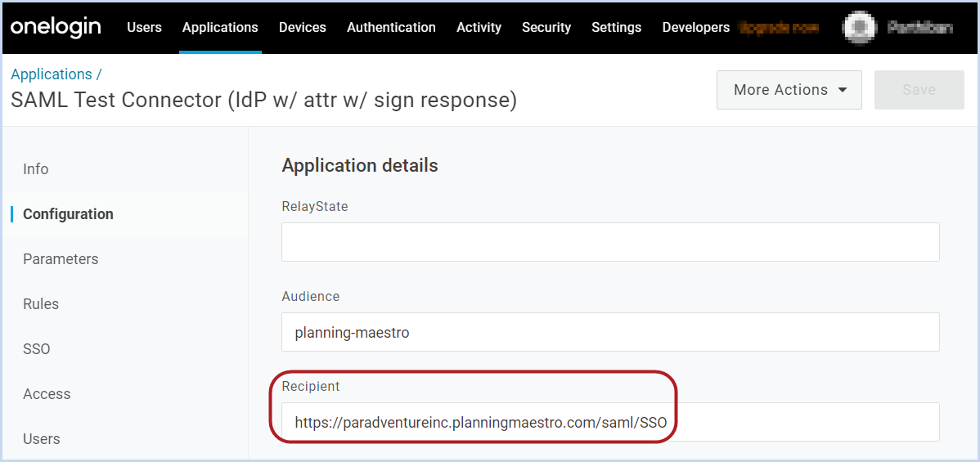
Task: Click the OneLogin logo
Action: click(56, 27)
